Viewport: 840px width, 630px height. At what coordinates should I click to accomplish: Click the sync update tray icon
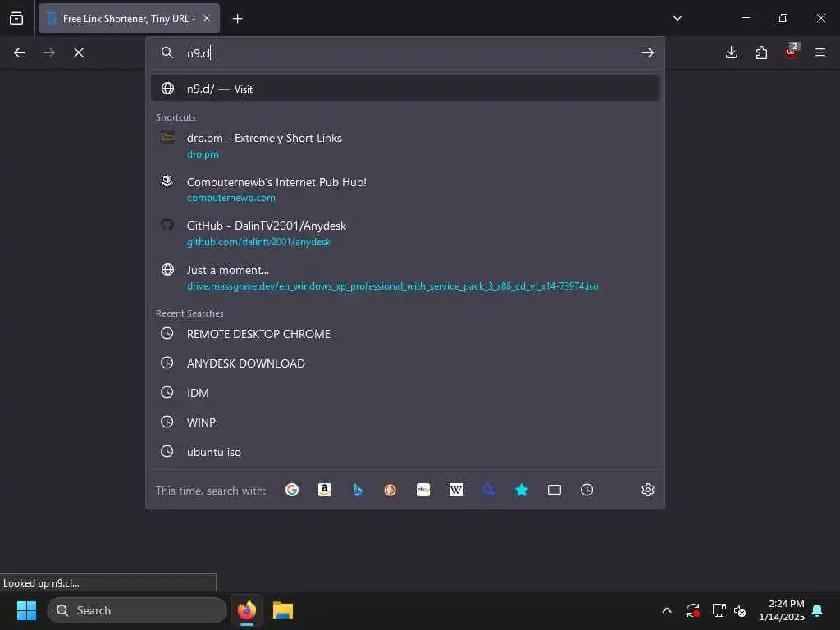pyautogui.click(x=692, y=610)
